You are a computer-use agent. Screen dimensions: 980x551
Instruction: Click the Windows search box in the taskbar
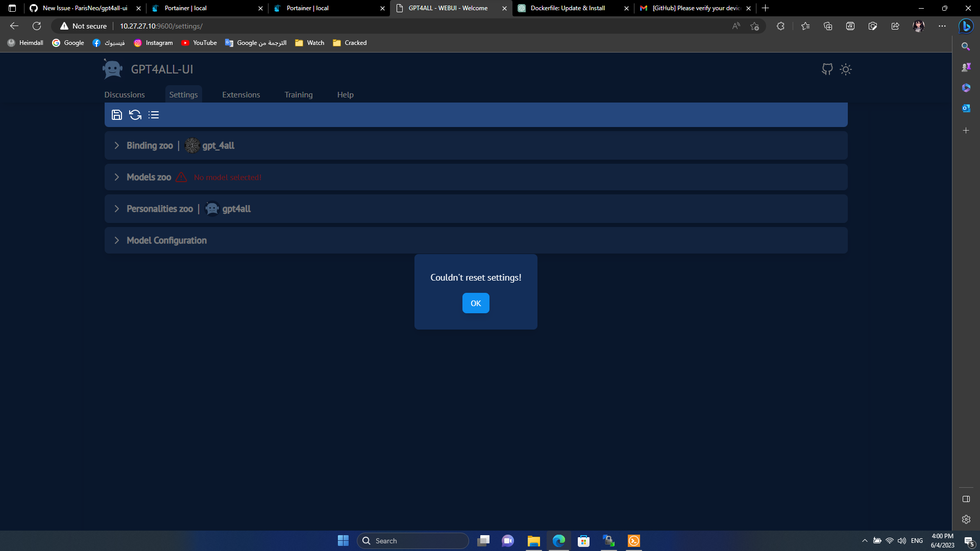click(413, 540)
